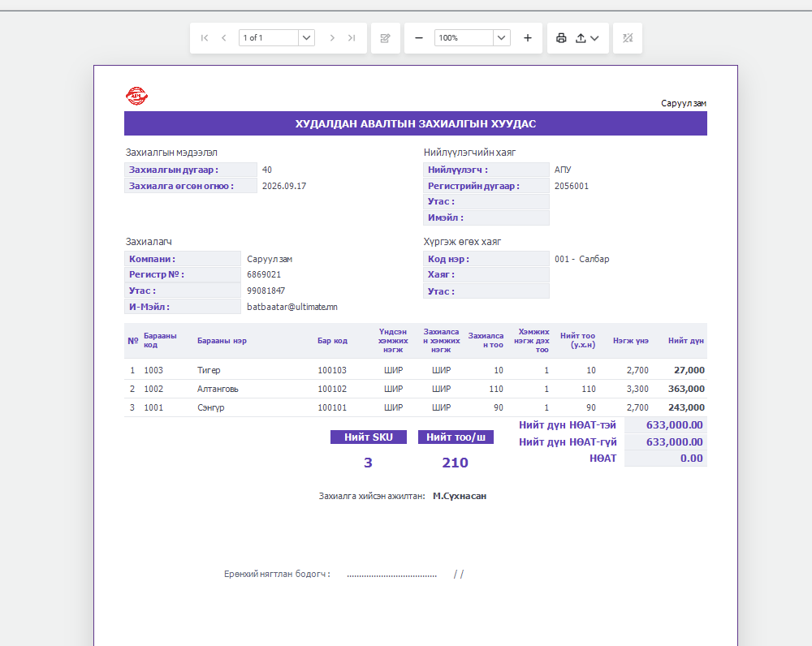Expand the export format dropdown arrow

tap(594, 38)
